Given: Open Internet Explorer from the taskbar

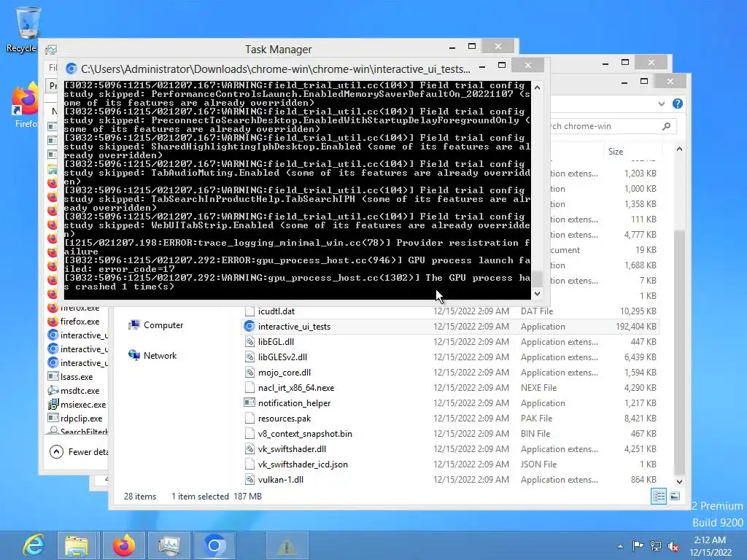Looking at the screenshot, I should tap(33, 545).
